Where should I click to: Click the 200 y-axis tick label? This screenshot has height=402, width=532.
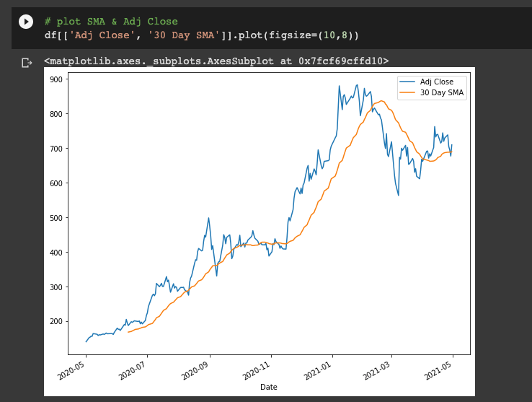point(56,321)
